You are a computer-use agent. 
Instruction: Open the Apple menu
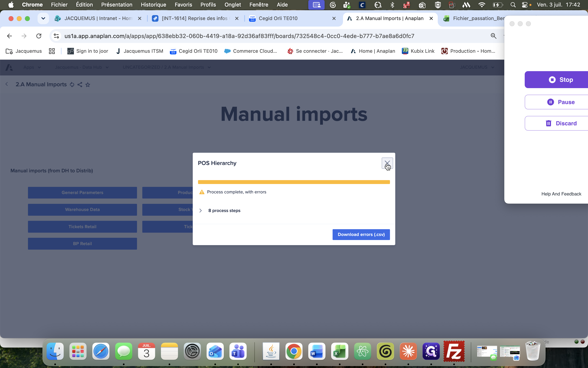click(x=11, y=5)
